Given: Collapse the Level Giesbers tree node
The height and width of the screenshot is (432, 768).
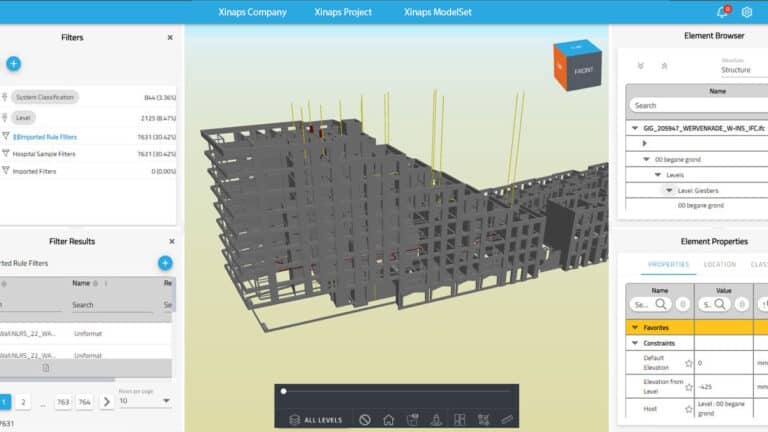Looking at the screenshot, I should click(x=669, y=190).
